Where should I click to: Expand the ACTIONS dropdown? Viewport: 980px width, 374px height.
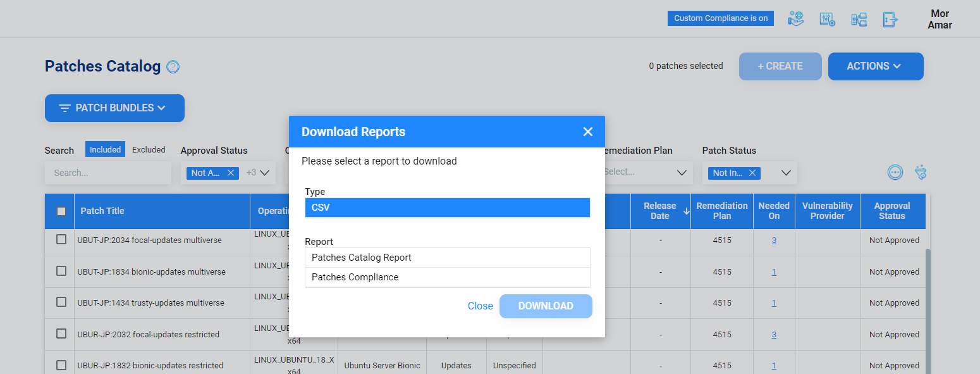click(876, 66)
